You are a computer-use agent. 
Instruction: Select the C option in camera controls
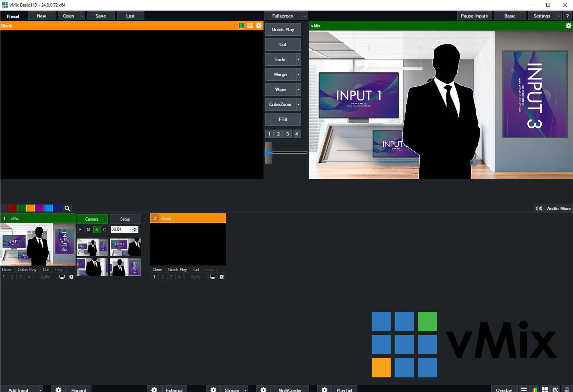click(105, 229)
